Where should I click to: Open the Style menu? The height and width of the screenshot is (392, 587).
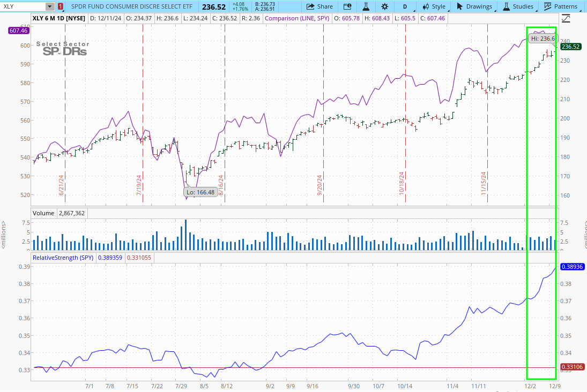434,6
